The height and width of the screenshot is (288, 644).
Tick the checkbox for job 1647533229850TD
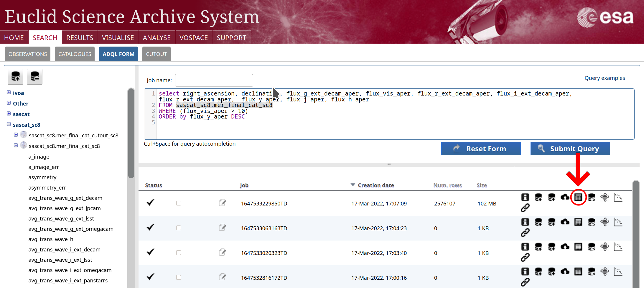(179, 203)
